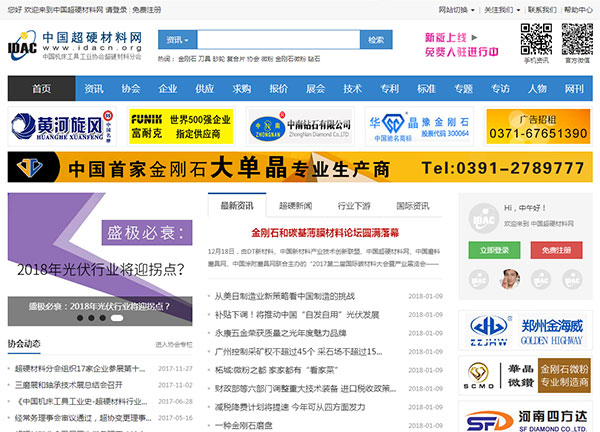Click the 新版上线 免费入驻进行中 promo
This screenshot has height=432, width=600.
coord(461,45)
